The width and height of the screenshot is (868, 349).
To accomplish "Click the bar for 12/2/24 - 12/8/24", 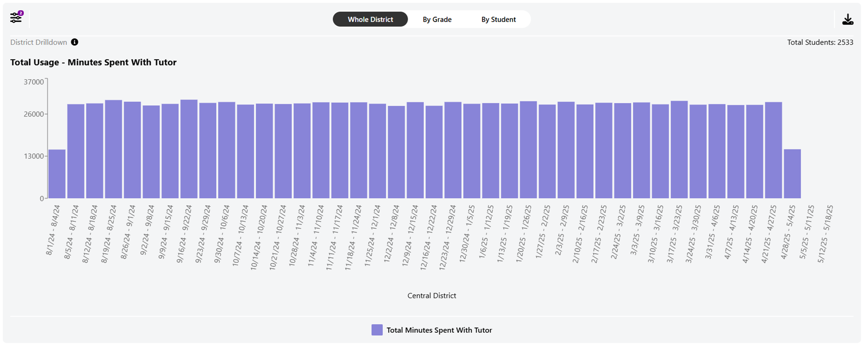I will [x=396, y=152].
